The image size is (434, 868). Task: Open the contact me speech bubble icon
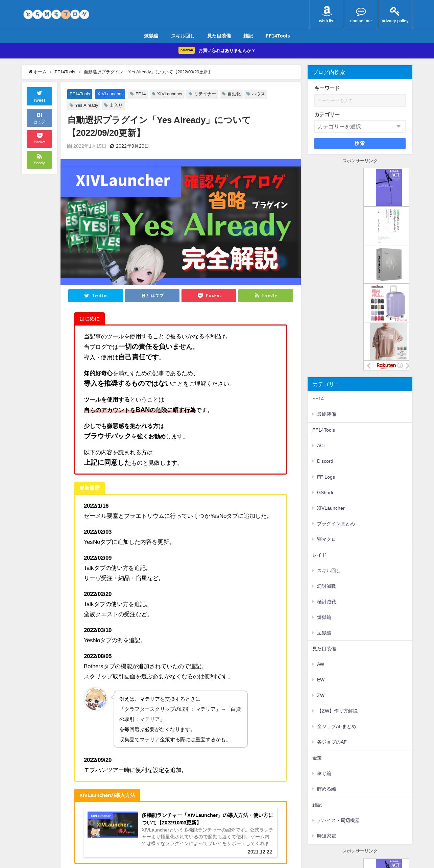pyautogui.click(x=361, y=14)
